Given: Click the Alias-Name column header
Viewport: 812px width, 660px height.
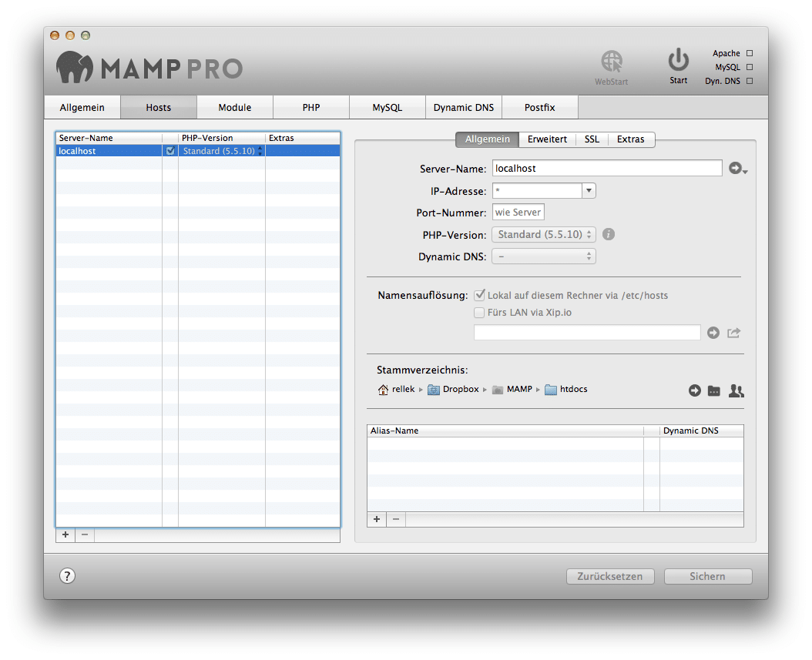Looking at the screenshot, I should [505, 431].
